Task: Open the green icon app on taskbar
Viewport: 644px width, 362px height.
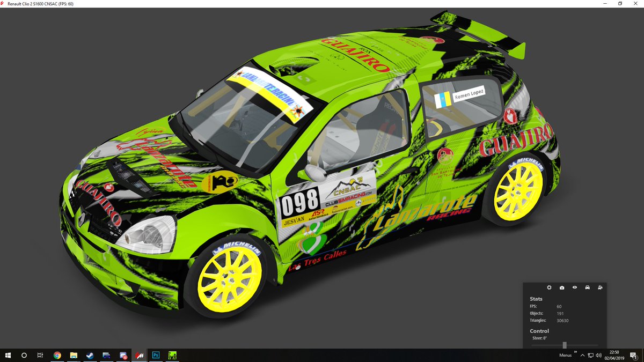Action: [x=173, y=355]
